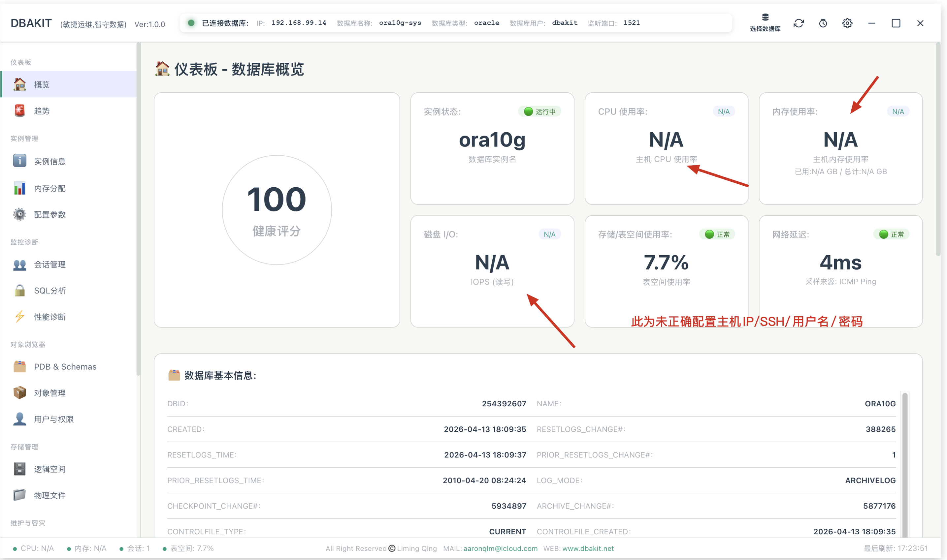Click the aaronqlm@icloud.com mail link
Viewport: 947px width, 560px height.
[500, 548]
